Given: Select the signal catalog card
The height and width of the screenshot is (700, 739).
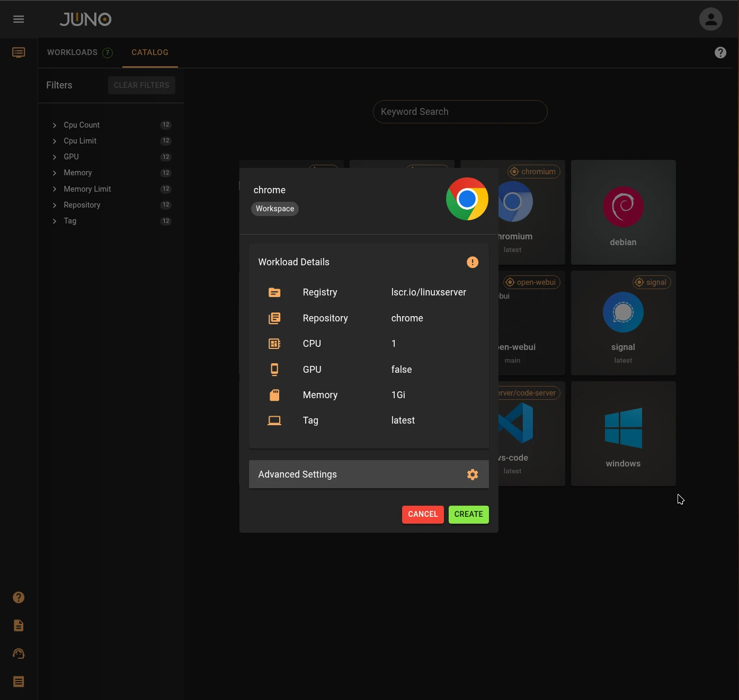Looking at the screenshot, I should tap(624, 323).
